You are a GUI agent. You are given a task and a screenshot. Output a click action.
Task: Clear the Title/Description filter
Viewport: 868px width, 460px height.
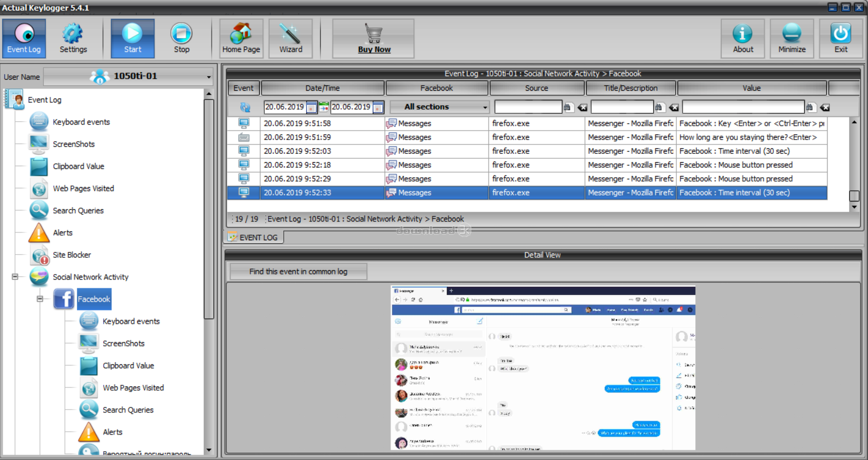(674, 107)
